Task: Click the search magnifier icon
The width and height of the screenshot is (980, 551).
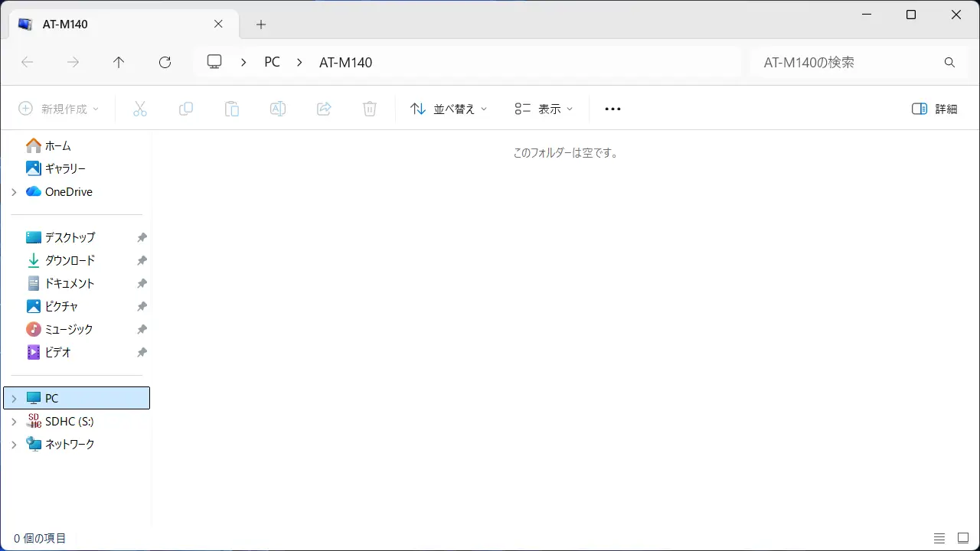Action: 949,63
